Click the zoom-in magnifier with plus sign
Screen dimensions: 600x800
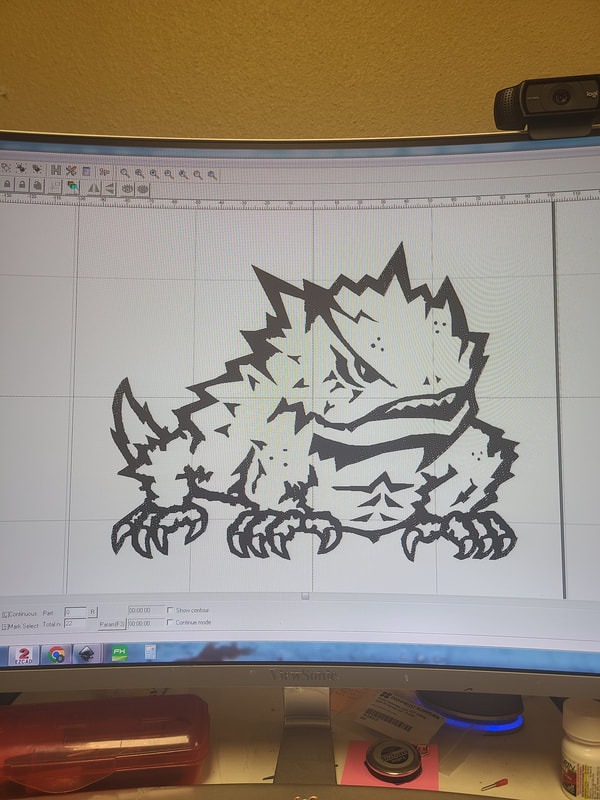coord(139,173)
